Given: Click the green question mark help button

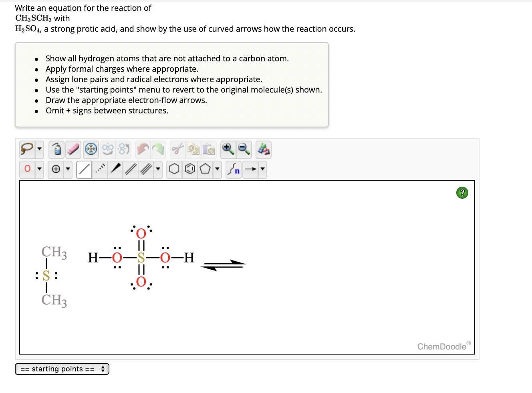Looking at the screenshot, I should pyautogui.click(x=462, y=193).
